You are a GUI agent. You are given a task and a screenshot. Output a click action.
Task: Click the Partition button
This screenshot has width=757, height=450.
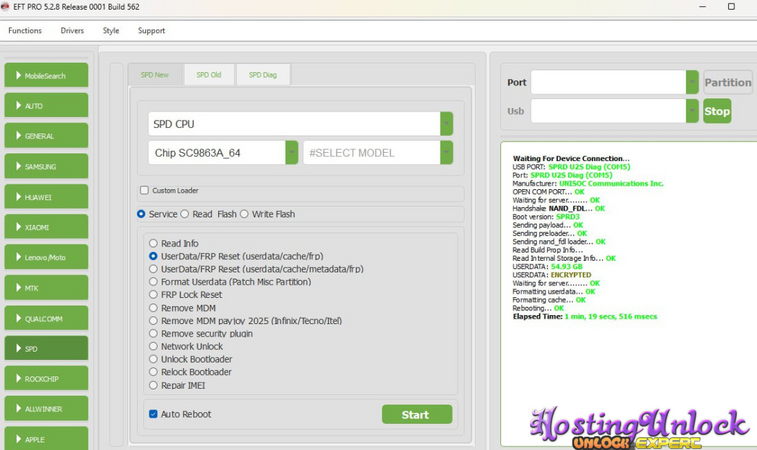pos(727,83)
